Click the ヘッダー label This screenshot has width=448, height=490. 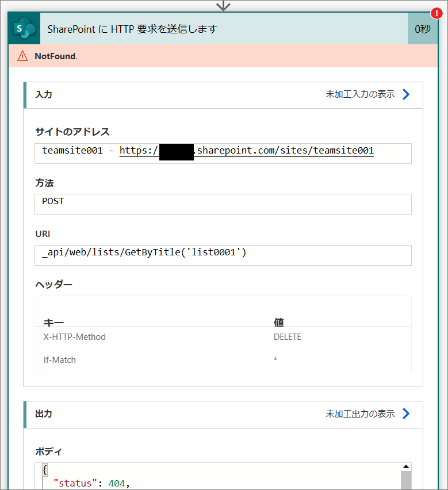pos(53,284)
